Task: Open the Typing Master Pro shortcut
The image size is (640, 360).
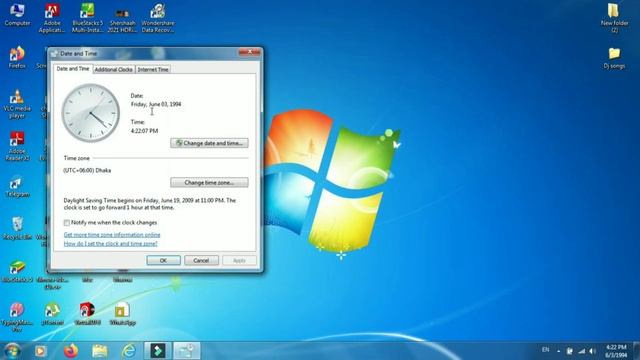Action: (x=17, y=317)
